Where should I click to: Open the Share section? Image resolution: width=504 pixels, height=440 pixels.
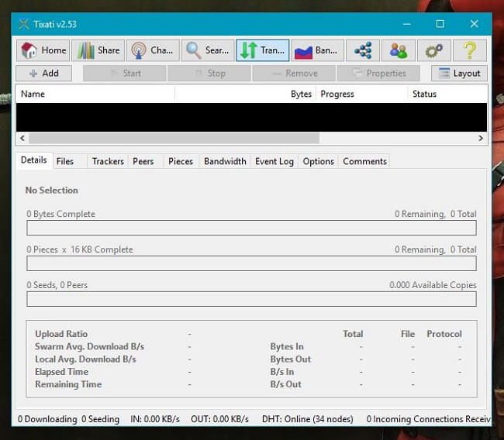coord(98,50)
